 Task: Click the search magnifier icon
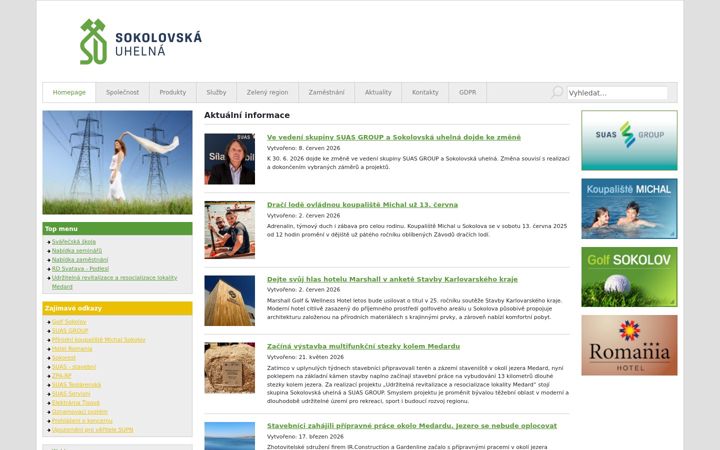557,92
